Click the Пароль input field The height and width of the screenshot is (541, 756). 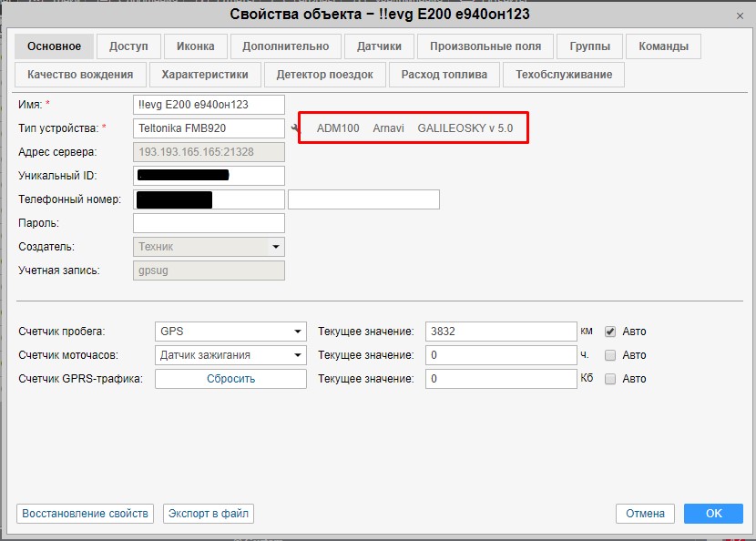point(209,223)
